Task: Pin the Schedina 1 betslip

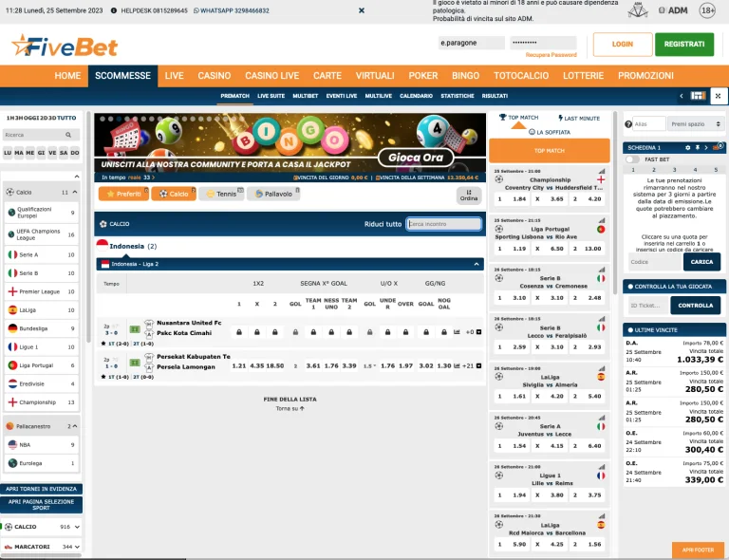Action: point(698,147)
